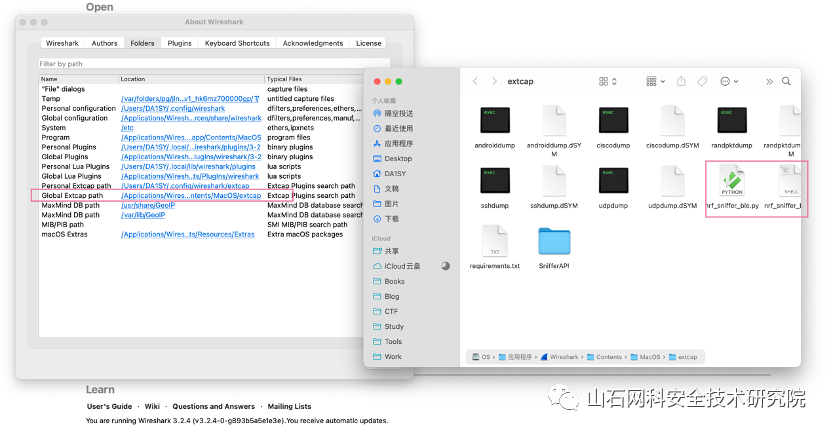832x434 pixels.
Task: Click the Filter by path field
Action: click(214, 64)
